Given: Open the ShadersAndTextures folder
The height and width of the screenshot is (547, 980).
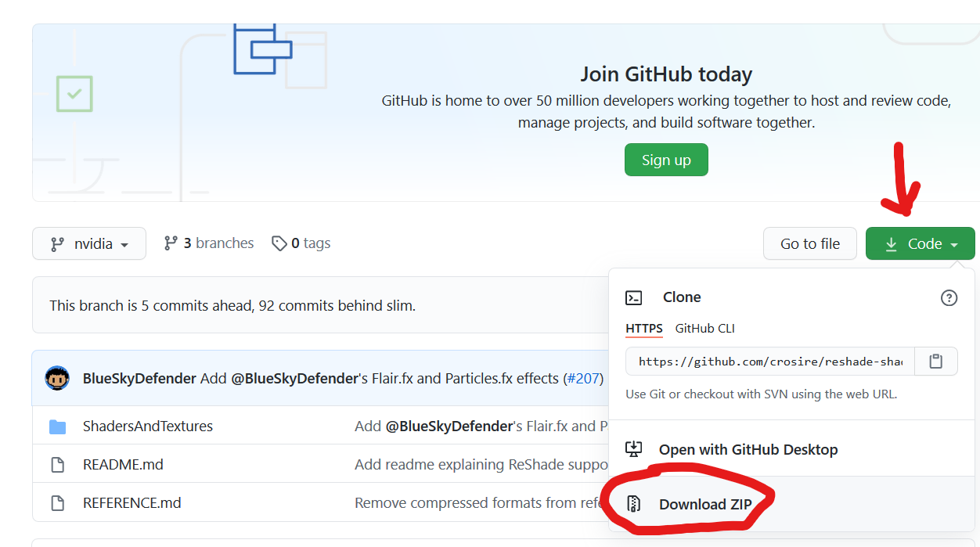Looking at the screenshot, I should [x=148, y=426].
